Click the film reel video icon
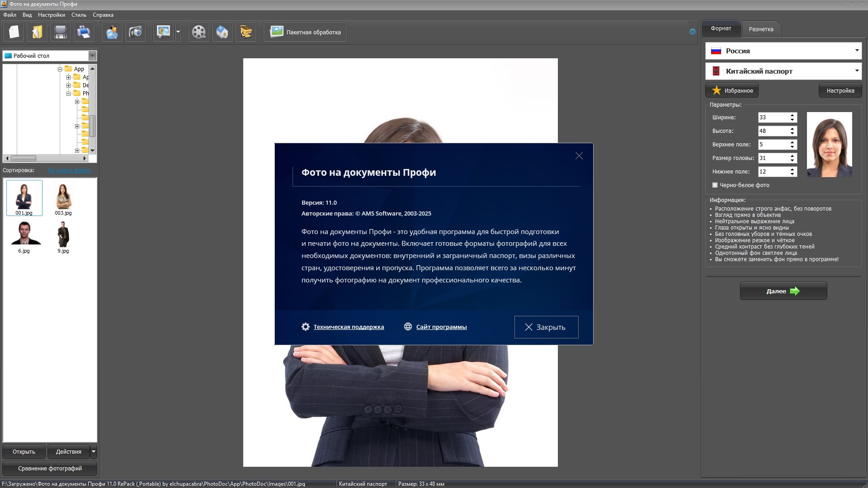The width and height of the screenshot is (868, 488). pos(198,32)
